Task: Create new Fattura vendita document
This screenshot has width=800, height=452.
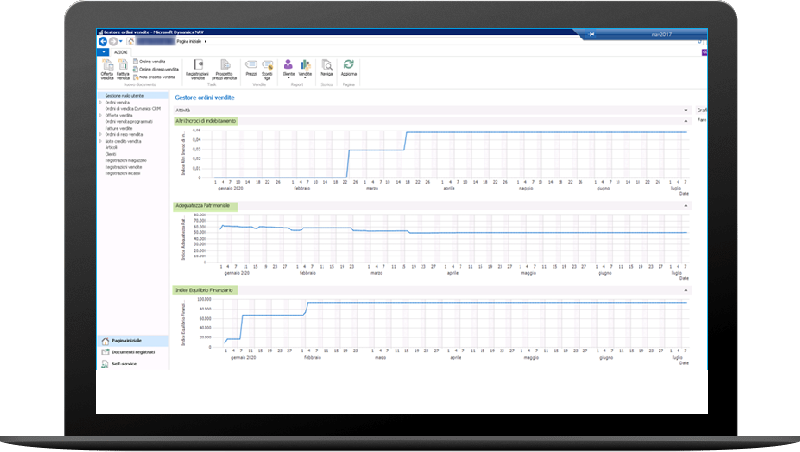Action: [x=123, y=70]
